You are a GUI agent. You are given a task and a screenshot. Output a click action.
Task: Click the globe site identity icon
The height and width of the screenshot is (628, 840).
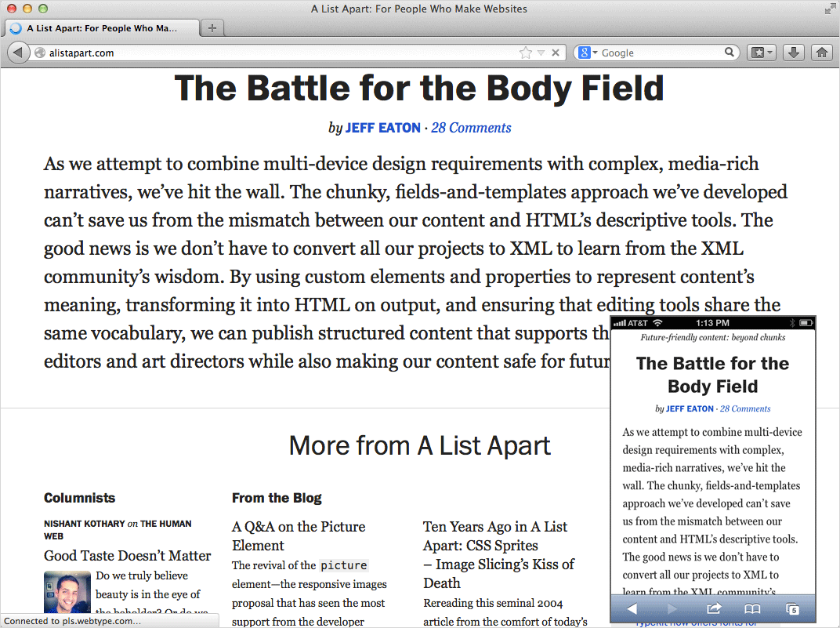point(40,53)
